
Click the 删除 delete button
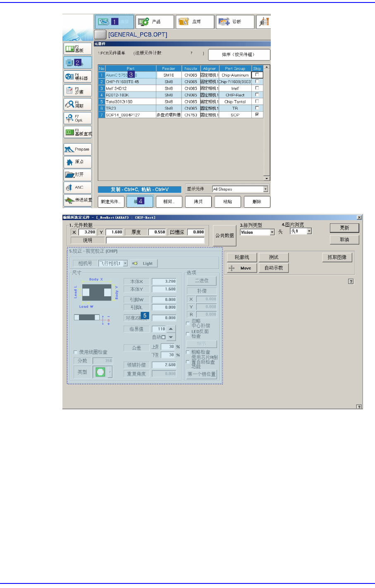coord(257,202)
